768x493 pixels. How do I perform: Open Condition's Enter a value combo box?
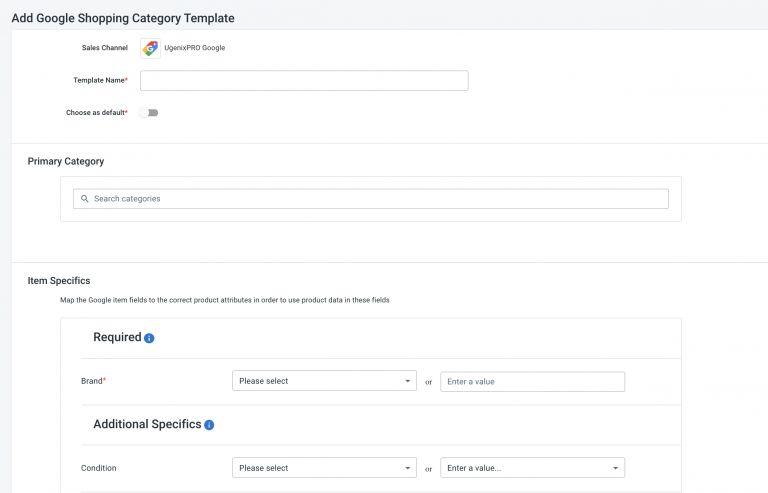click(x=532, y=467)
